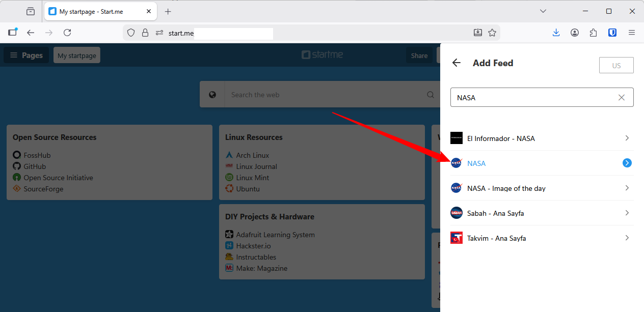Click the Linux Resources widget title
The height and width of the screenshot is (312, 644).
pos(254,137)
